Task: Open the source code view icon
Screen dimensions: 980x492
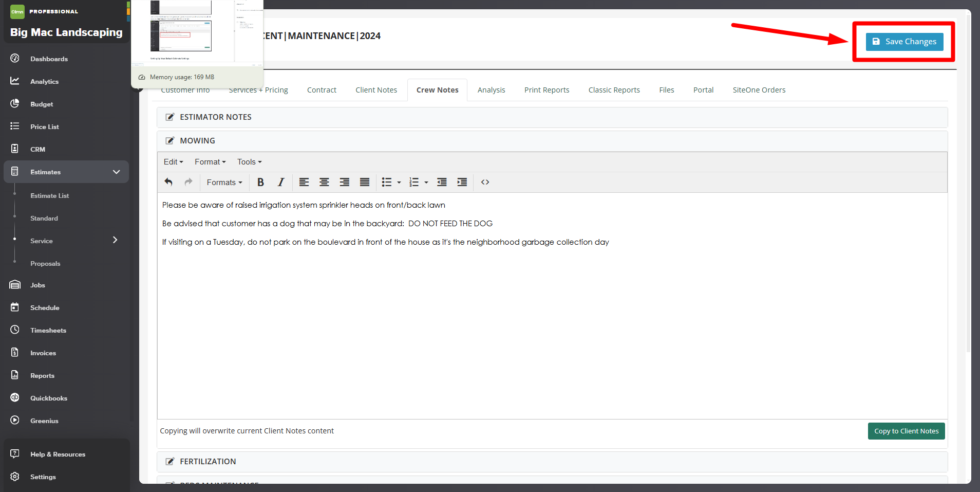Action: tap(485, 182)
